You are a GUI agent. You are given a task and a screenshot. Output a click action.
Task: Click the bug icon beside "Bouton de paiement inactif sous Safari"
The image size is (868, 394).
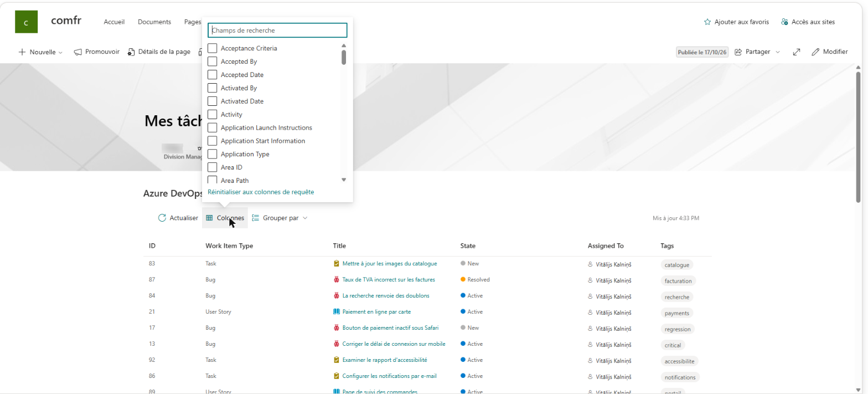pos(336,328)
